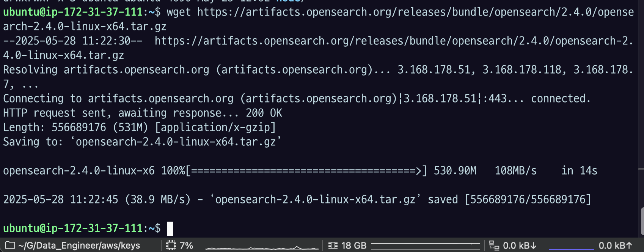Screen dimensions: 644x252
Task: Click the wget URL in command line
Action: coord(319,19)
